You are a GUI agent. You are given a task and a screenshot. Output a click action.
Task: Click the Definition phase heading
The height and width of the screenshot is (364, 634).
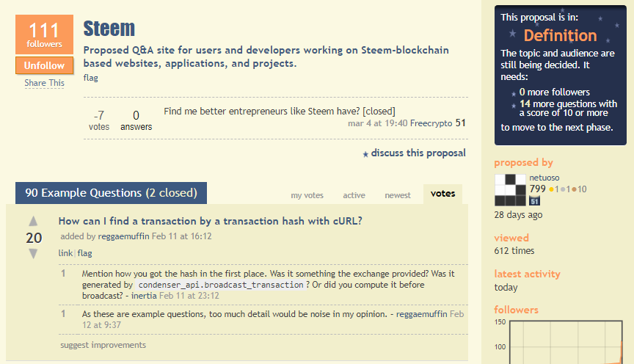(x=561, y=35)
